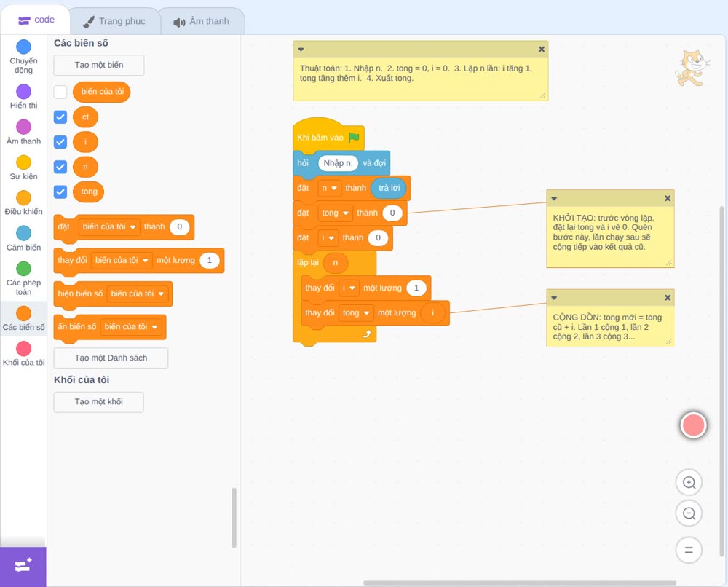Uncheck the ct variable checkbox

[60, 117]
